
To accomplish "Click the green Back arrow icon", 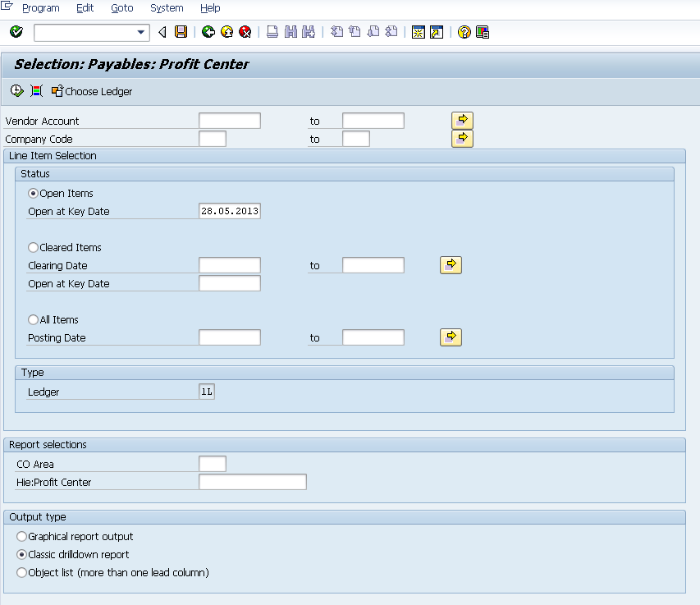I will (x=208, y=32).
